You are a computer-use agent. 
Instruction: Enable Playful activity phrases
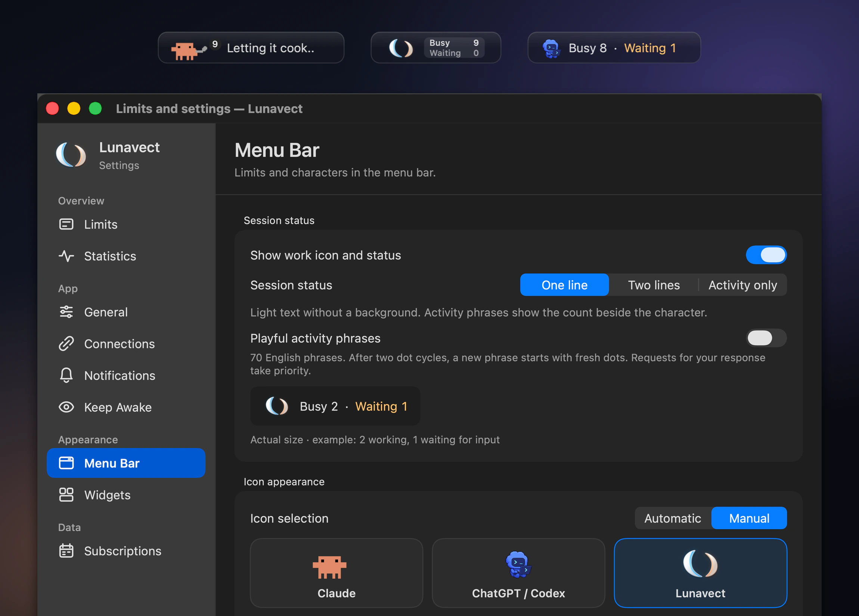point(766,338)
